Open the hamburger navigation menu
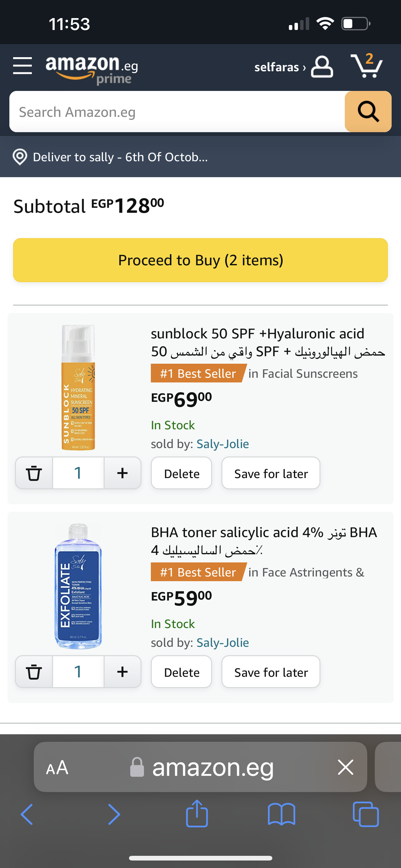 pyautogui.click(x=22, y=66)
